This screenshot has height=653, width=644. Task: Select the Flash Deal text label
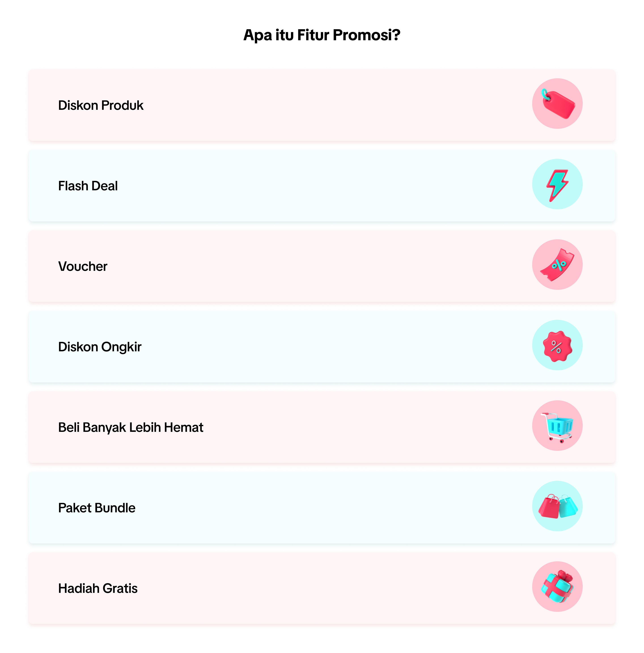pos(88,186)
